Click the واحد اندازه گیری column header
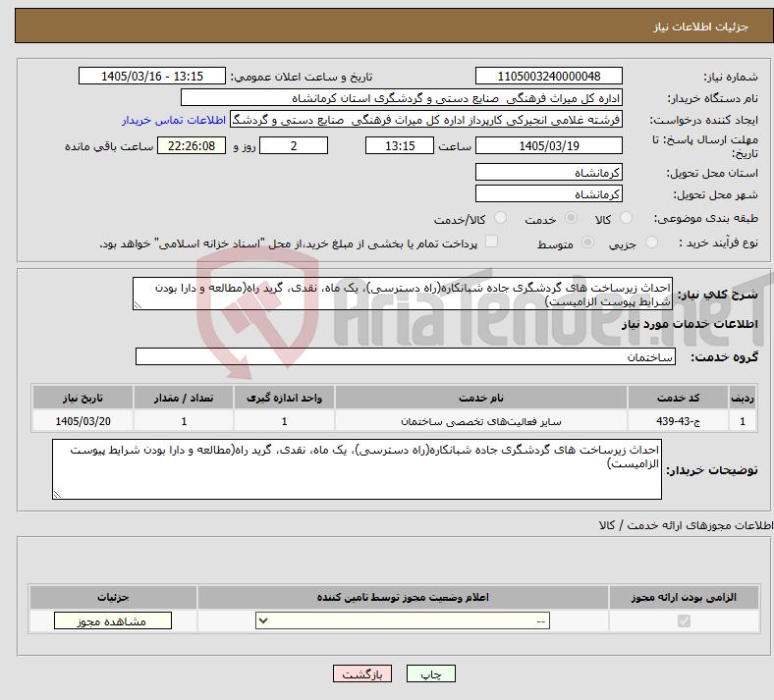This screenshot has width=774, height=700. click(x=284, y=398)
